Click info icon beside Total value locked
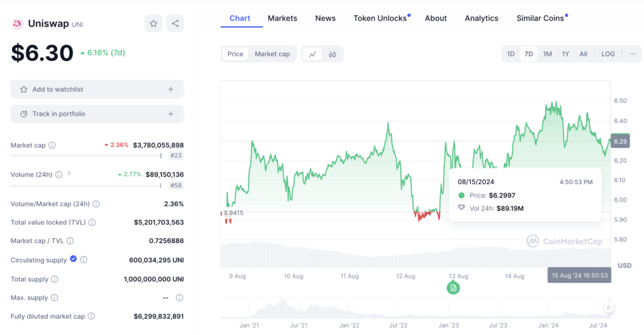The width and height of the screenshot is (644, 335). click(x=92, y=222)
